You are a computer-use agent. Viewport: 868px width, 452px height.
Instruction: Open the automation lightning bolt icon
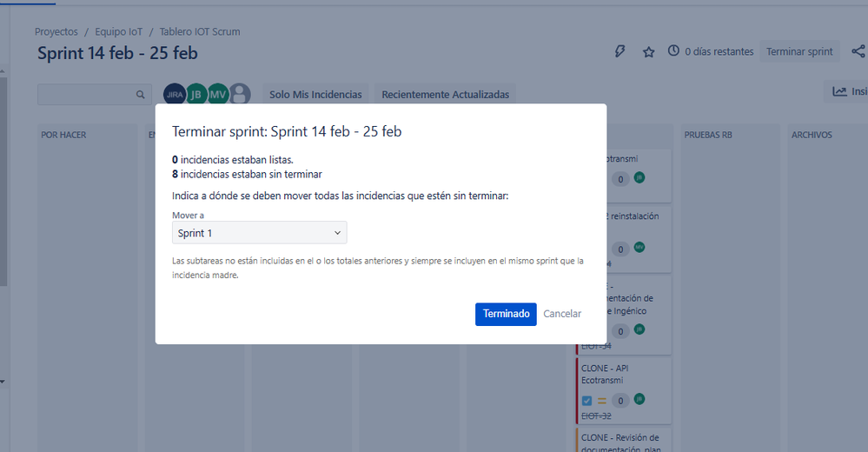point(620,51)
